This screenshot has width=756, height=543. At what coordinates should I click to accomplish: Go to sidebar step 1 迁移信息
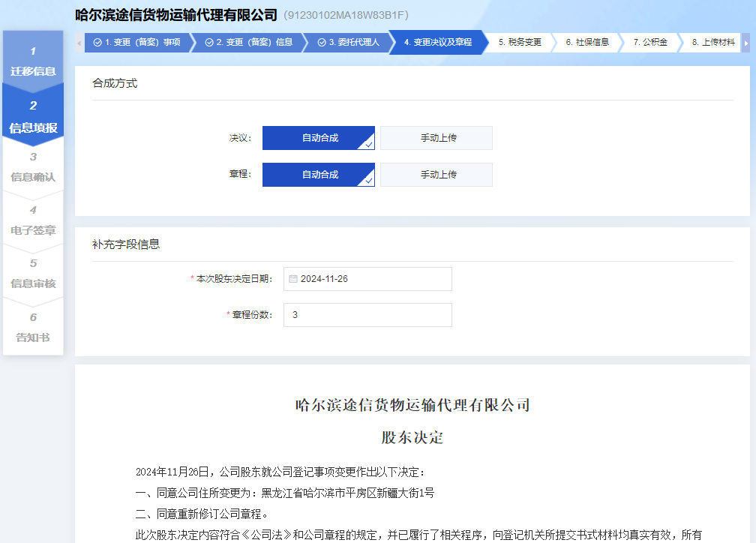(x=33, y=61)
